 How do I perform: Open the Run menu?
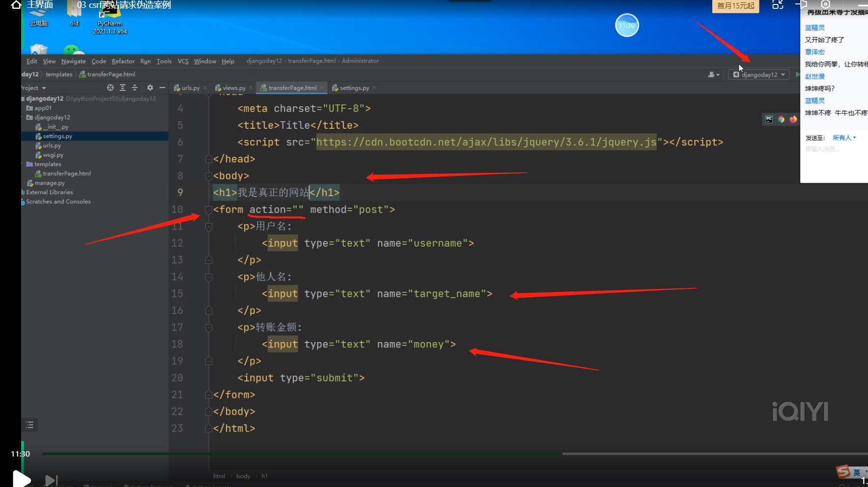(145, 61)
